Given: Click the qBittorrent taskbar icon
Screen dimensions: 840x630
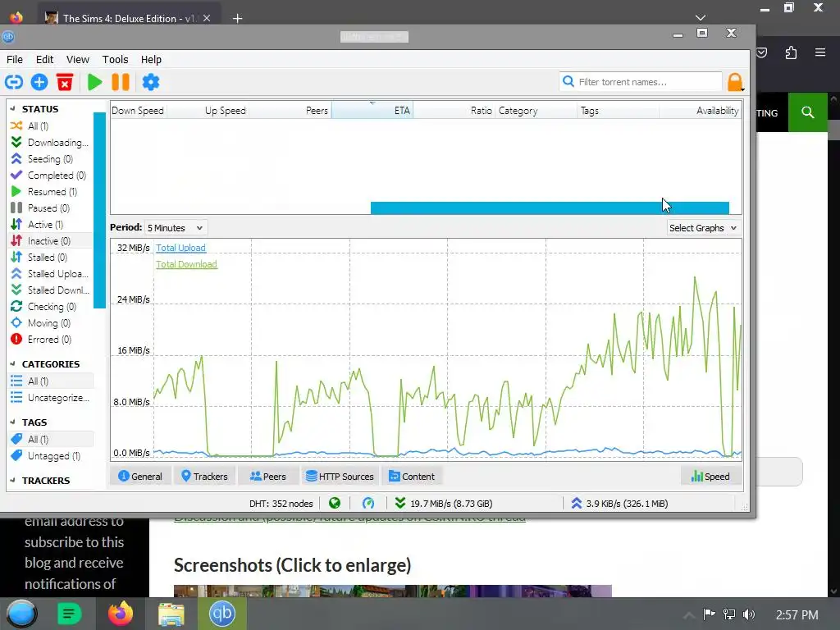Looking at the screenshot, I should click(221, 614).
